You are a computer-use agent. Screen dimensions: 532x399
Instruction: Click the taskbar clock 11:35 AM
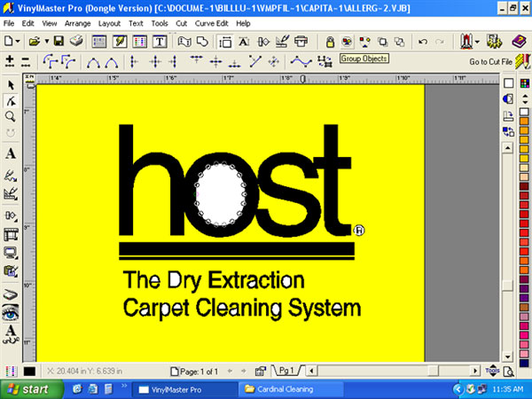click(507, 389)
